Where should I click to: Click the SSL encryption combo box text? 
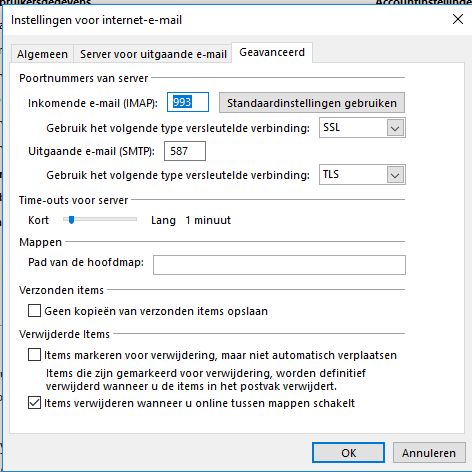(332, 127)
